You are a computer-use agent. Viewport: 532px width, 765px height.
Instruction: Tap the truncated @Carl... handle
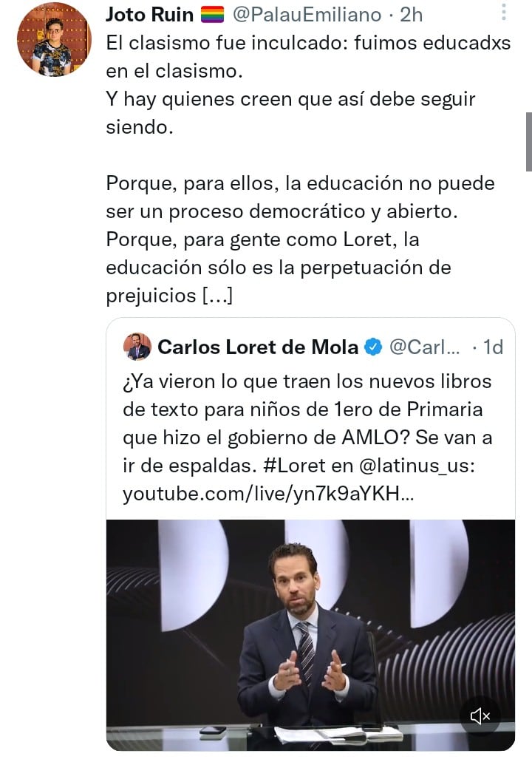click(423, 347)
